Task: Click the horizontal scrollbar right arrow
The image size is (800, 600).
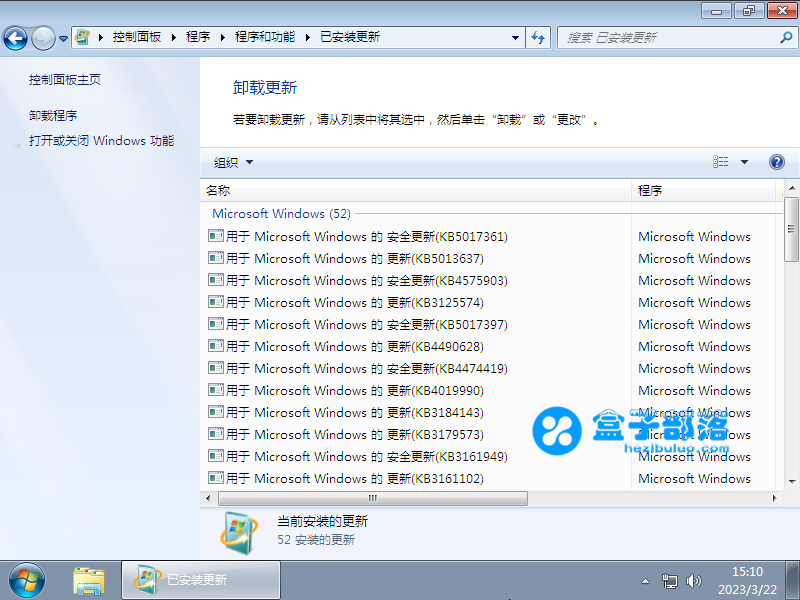Action: (774, 498)
